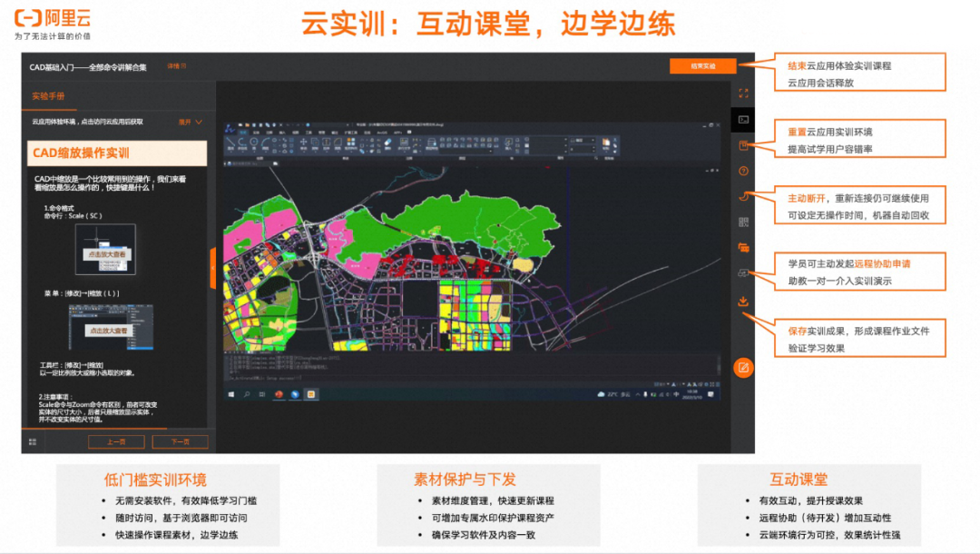Open the 详情 link beside course title
The image size is (980, 554).
pyautogui.click(x=176, y=66)
